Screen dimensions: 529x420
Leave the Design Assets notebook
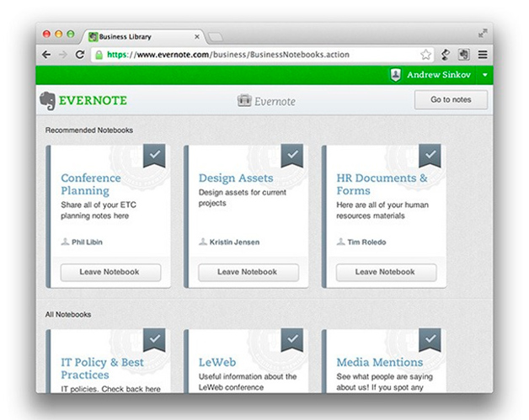(248, 272)
